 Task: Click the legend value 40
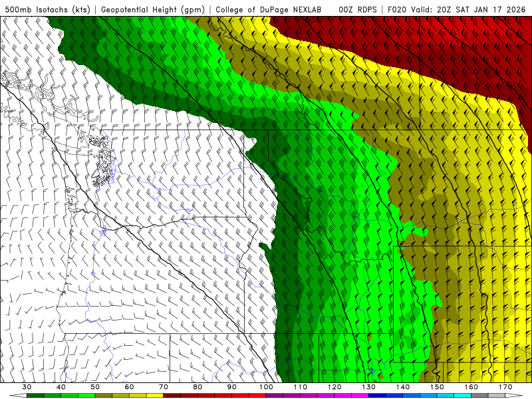coord(61,387)
